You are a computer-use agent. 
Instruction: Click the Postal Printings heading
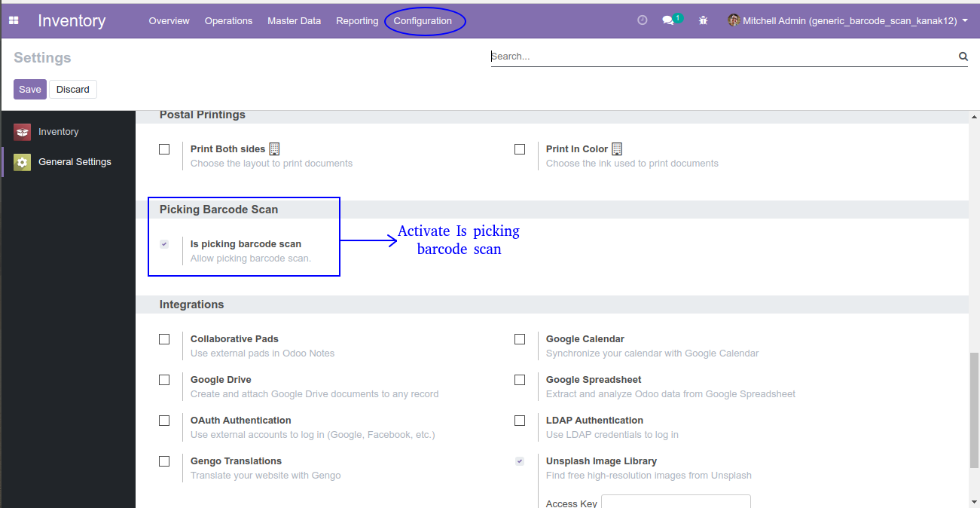pos(203,115)
